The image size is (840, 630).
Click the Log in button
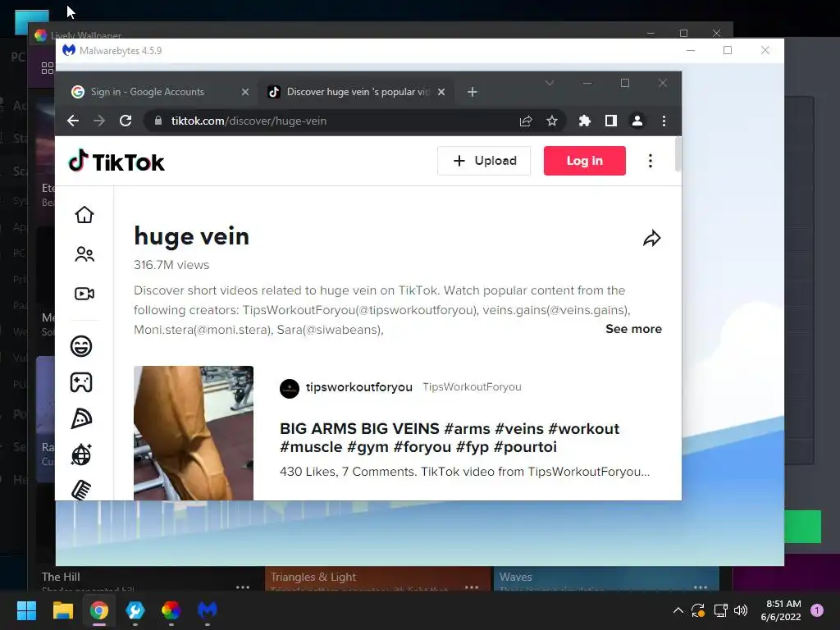(x=584, y=161)
